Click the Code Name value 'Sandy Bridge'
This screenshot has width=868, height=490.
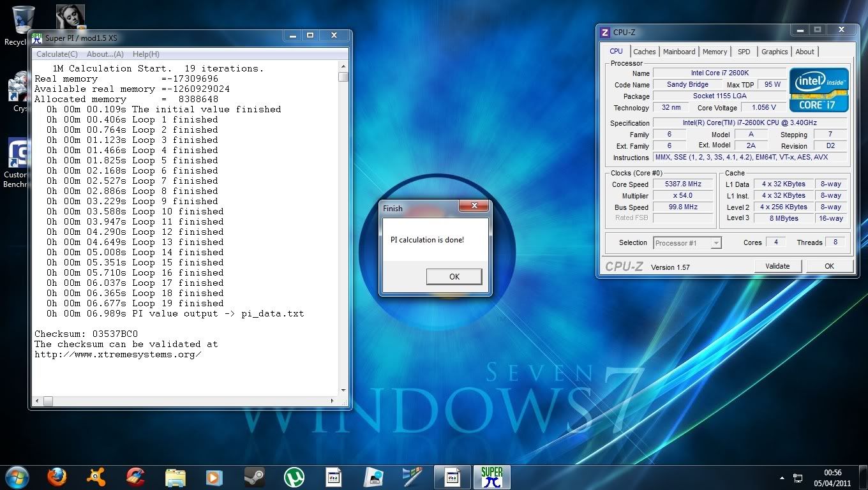(x=687, y=84)
